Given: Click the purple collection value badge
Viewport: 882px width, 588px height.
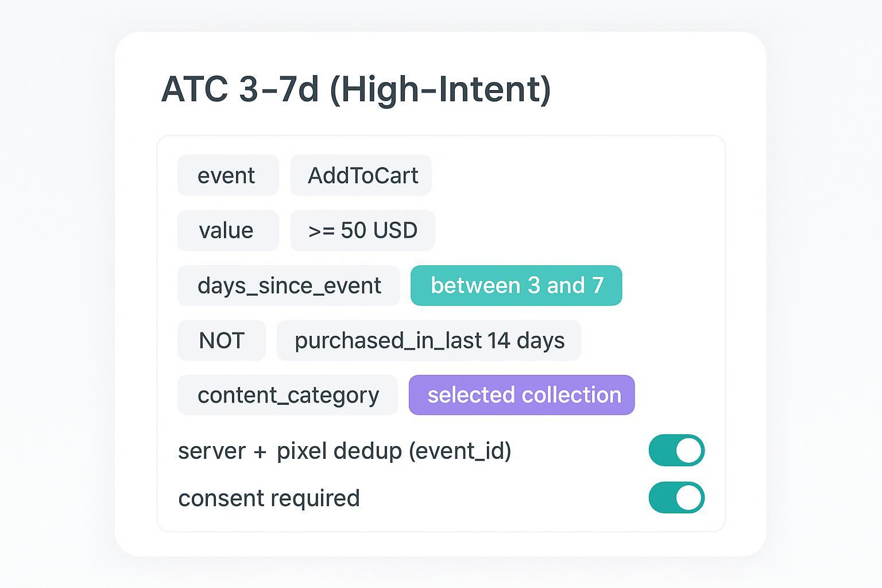Looking at the screenshot, I should (521, 394).
